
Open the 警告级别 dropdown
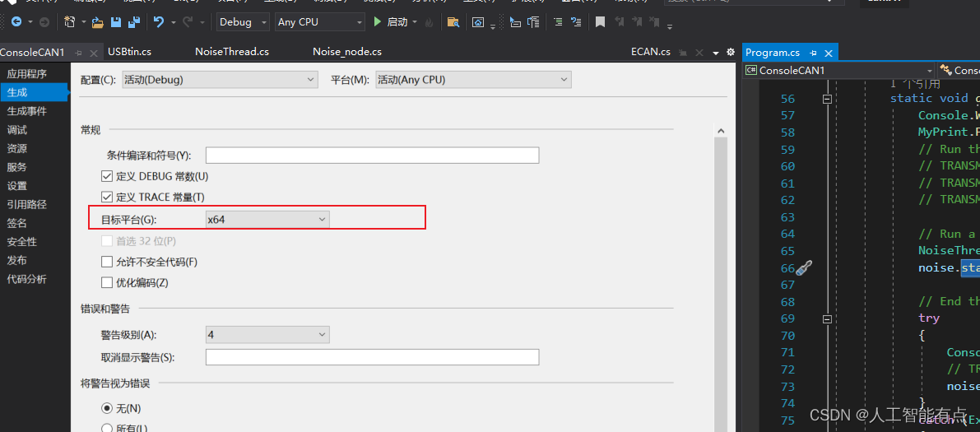(x=267, y=334)
